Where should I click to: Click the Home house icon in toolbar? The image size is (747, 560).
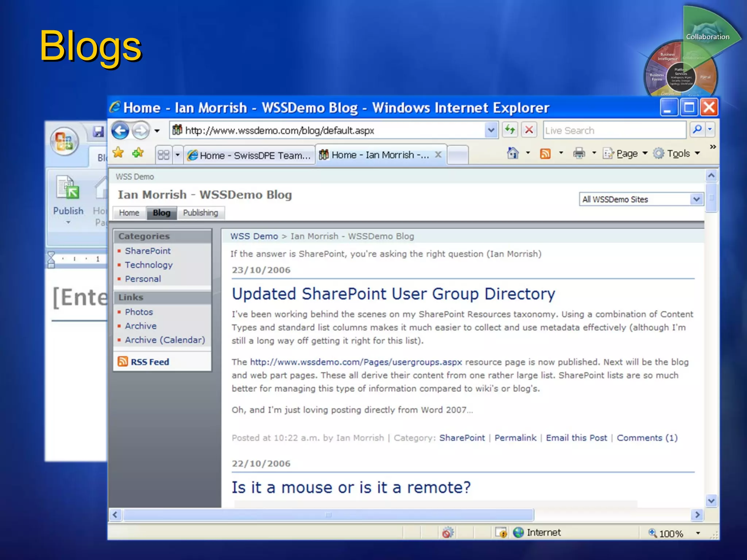(512, 153)
